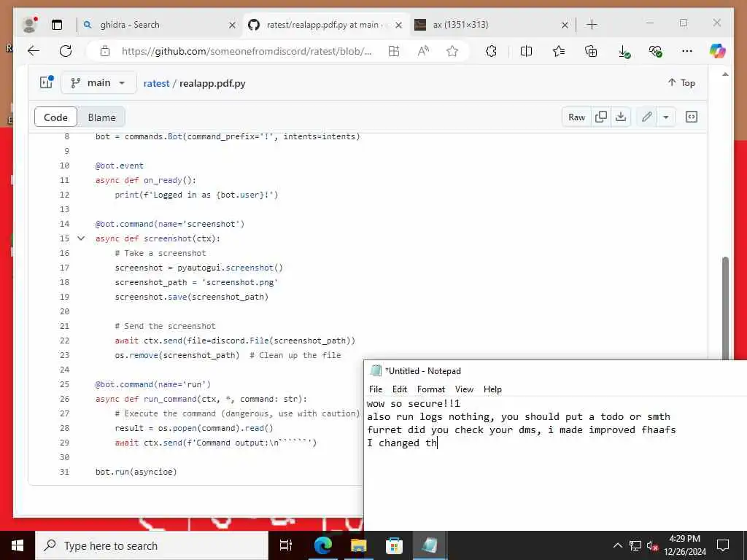This screenshot has width=747, height=560.
Task: Refresh the GitHub page
Action: (x=66, y=51)
